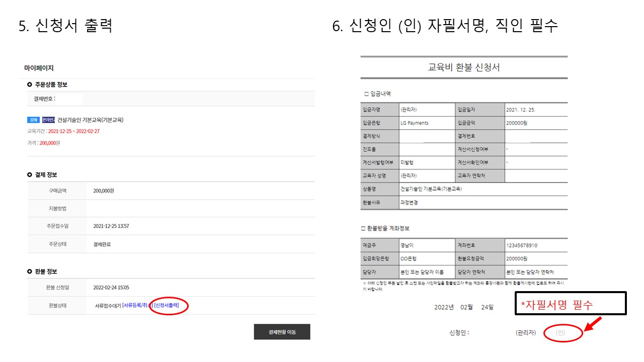Select the 마이페이지 heading

(x=39, y=68)
